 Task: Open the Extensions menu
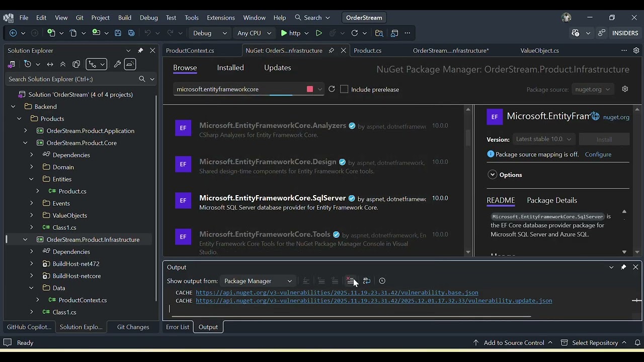point(221,18)
